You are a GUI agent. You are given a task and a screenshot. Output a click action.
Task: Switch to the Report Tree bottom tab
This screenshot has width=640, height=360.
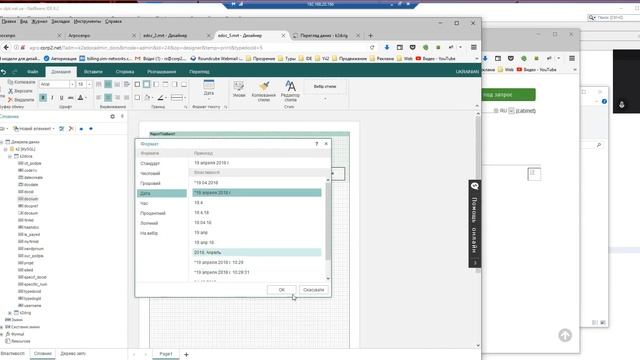[73, 353]
